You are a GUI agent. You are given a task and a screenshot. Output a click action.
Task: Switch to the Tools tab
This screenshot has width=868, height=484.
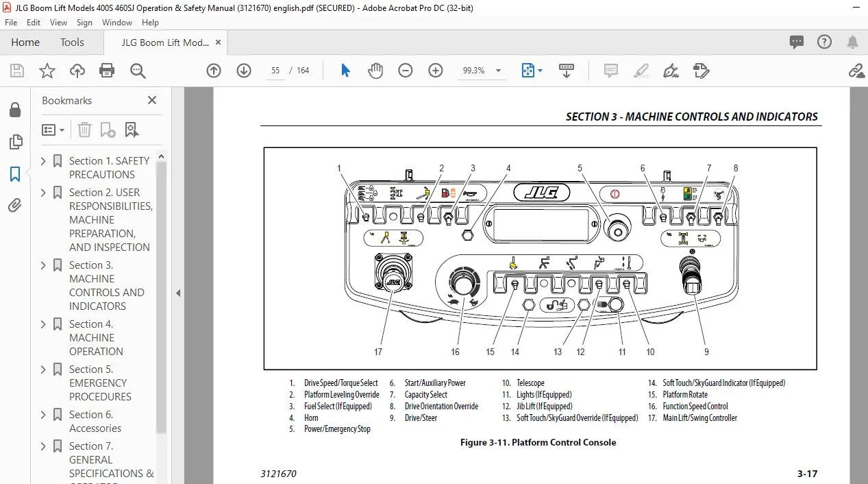click(x=72, y=43)
